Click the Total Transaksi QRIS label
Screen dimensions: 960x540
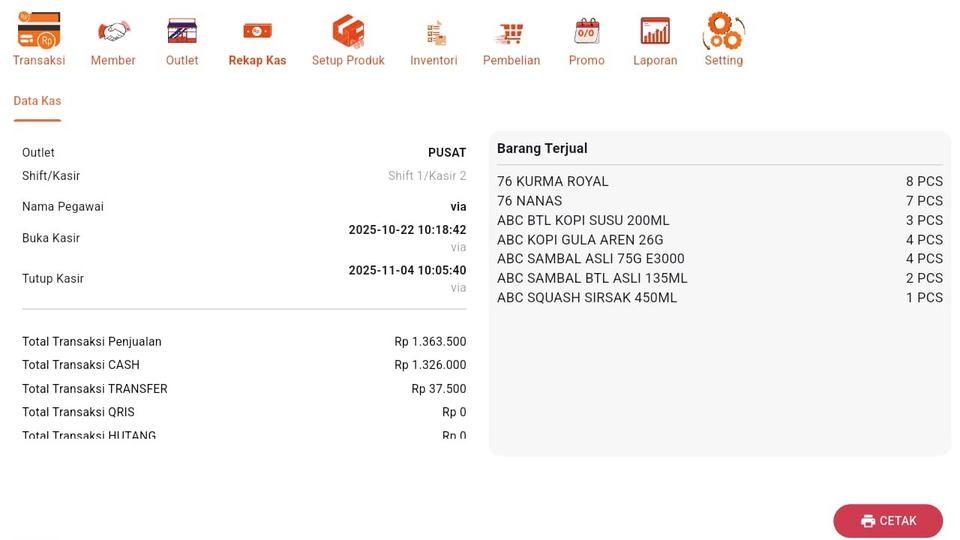[78, 412]
